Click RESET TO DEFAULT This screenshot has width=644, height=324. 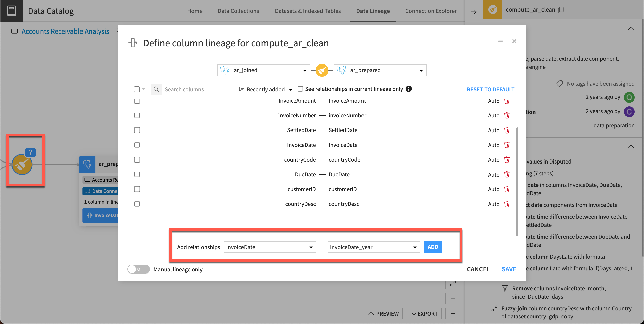point(491,89)
